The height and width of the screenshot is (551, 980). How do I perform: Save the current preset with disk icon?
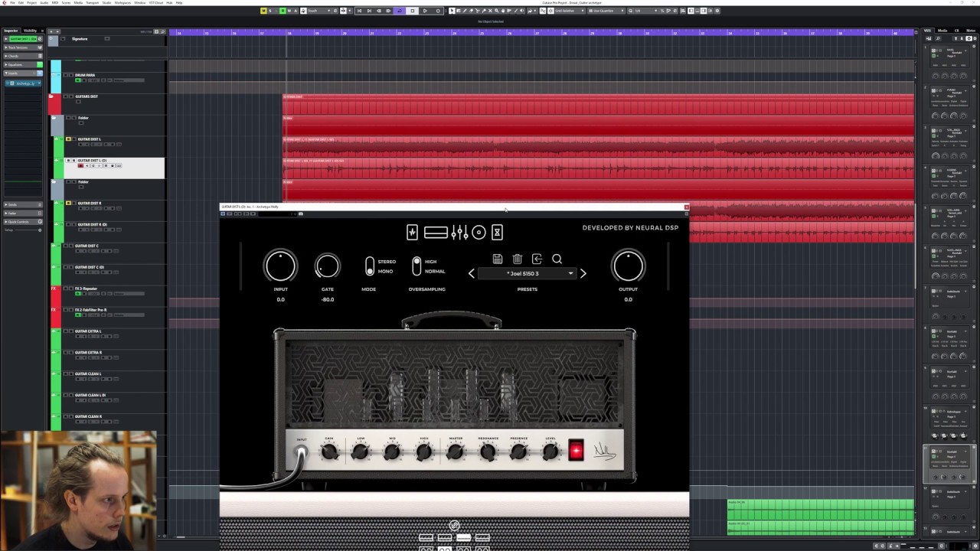pyautogui.click(x=498, y=259)
